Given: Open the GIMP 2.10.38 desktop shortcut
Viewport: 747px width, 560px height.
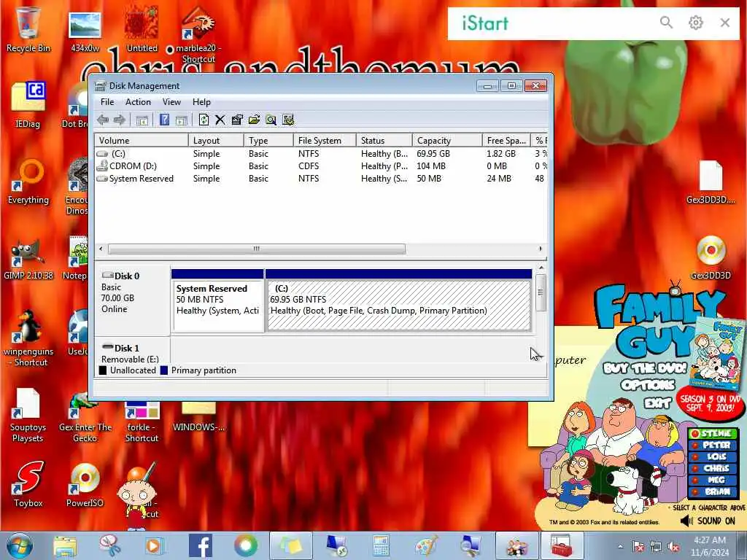Looking at the screenshot, I should point(28,258).
